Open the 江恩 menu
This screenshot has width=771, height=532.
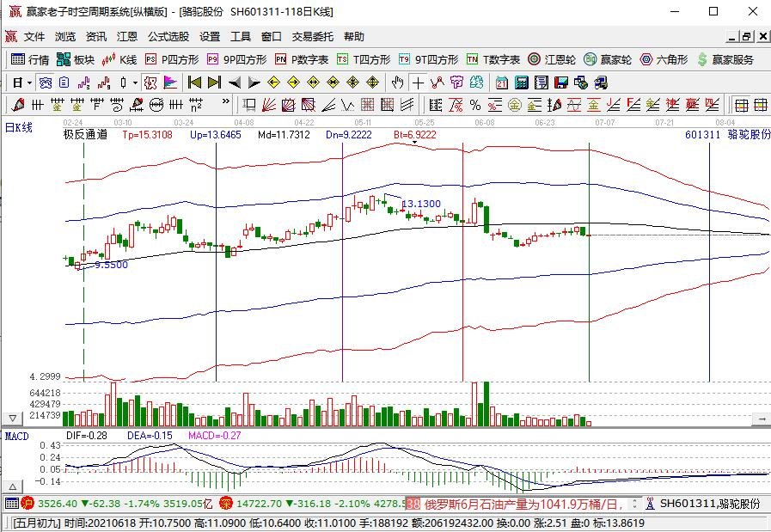point(127,36)
